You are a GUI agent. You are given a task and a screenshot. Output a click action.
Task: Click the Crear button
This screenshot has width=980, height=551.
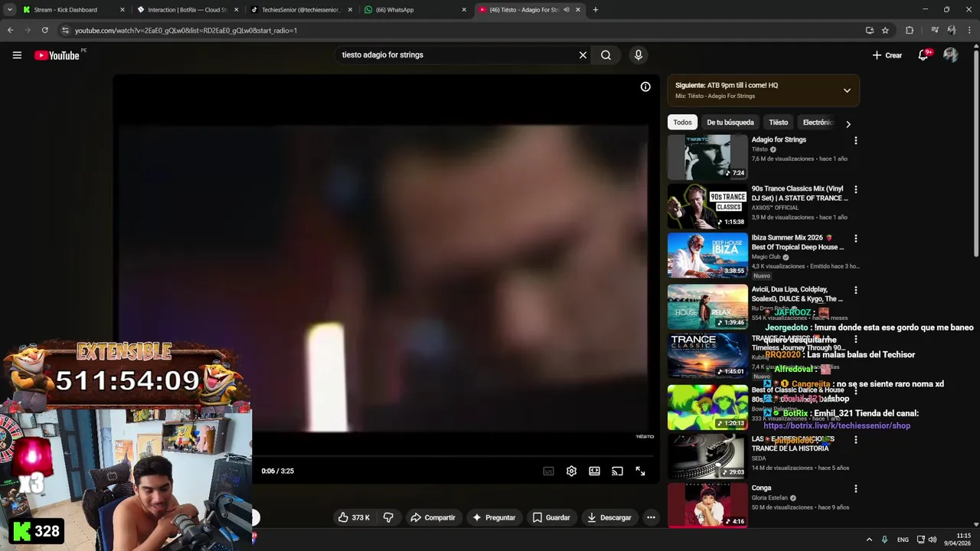(x=887, y=55)
